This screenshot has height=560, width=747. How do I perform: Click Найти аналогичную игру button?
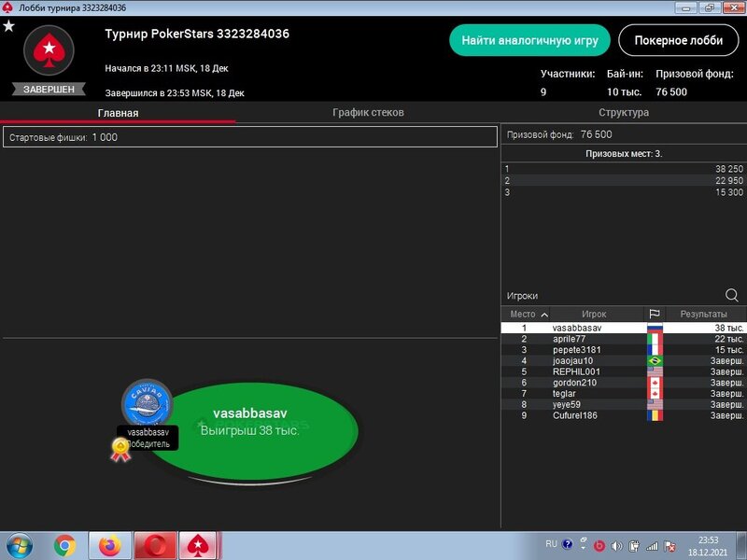[529, 41]
